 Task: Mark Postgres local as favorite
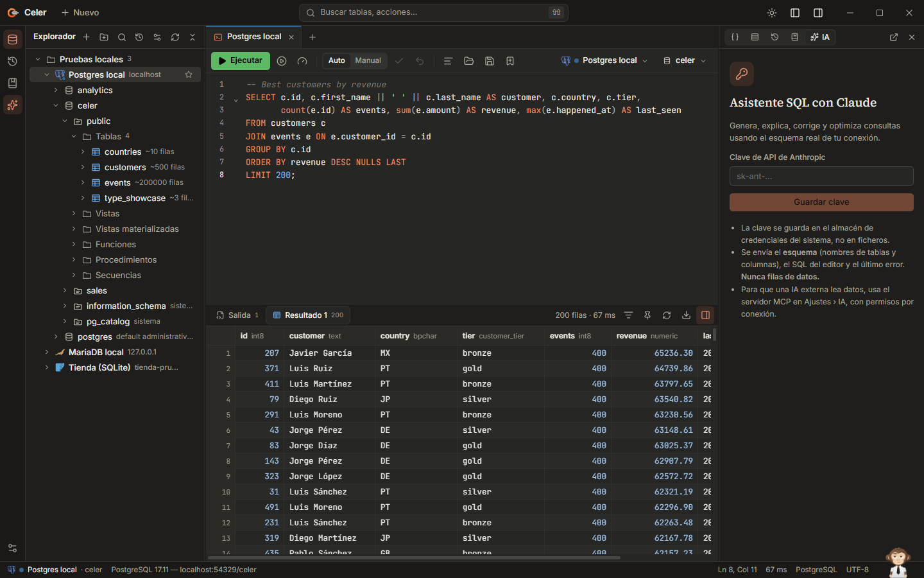point(189,74)
